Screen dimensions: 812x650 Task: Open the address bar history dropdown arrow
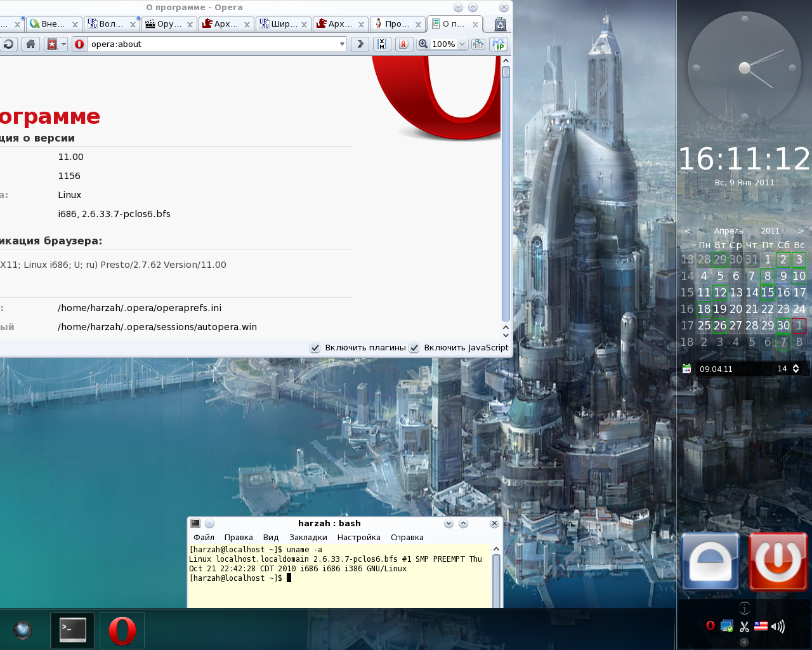click(342, 44)
